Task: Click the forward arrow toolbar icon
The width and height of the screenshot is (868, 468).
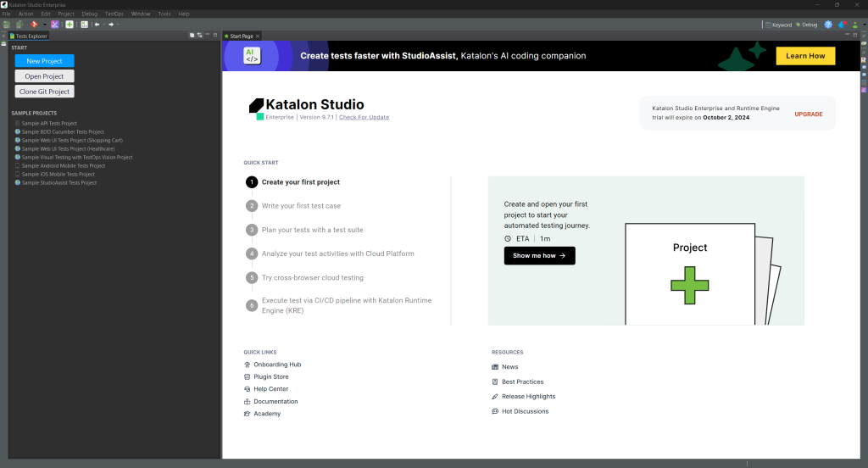Action: click(x=111, y=25)
